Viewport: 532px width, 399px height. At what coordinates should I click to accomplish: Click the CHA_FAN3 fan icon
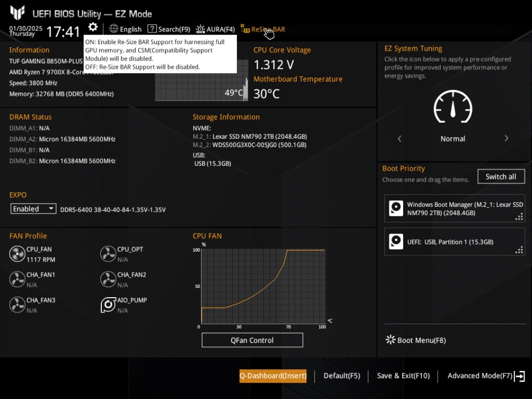point(17,305)
